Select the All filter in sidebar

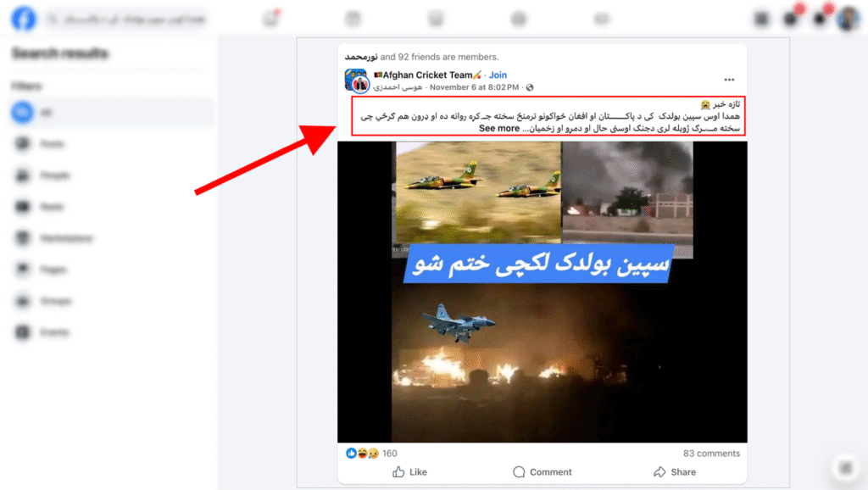[x=111, y=113]
